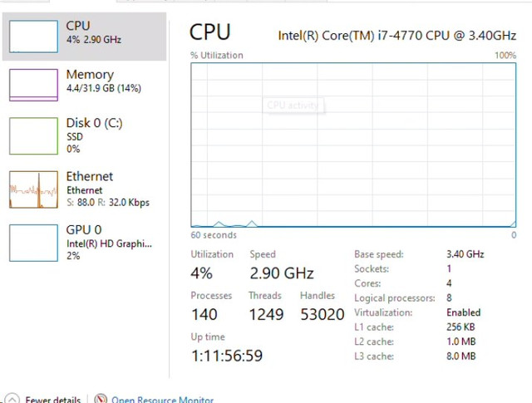Click the Handles count 53020
532x403 pixels.
click(323, 314)
